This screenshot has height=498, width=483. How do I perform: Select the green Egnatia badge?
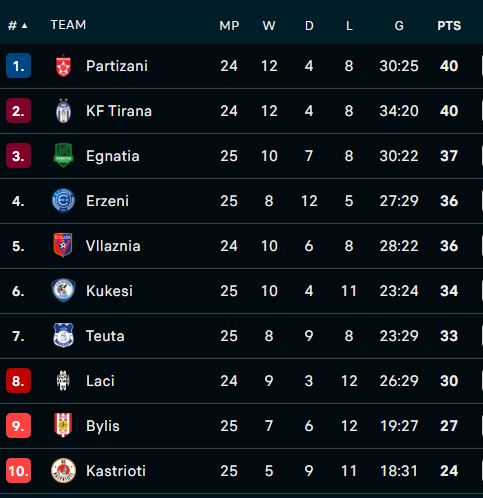(x=63, y=155)
